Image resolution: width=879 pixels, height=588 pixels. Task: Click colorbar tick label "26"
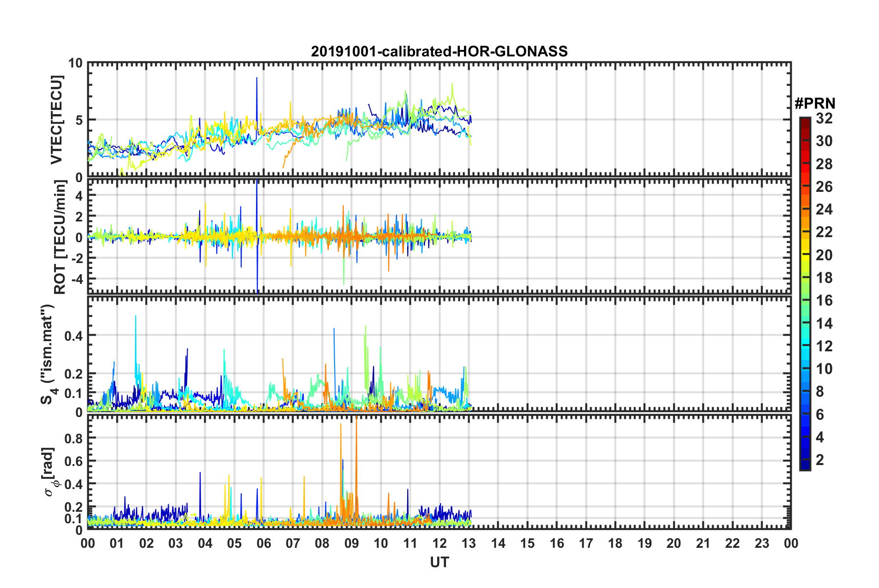824,187
